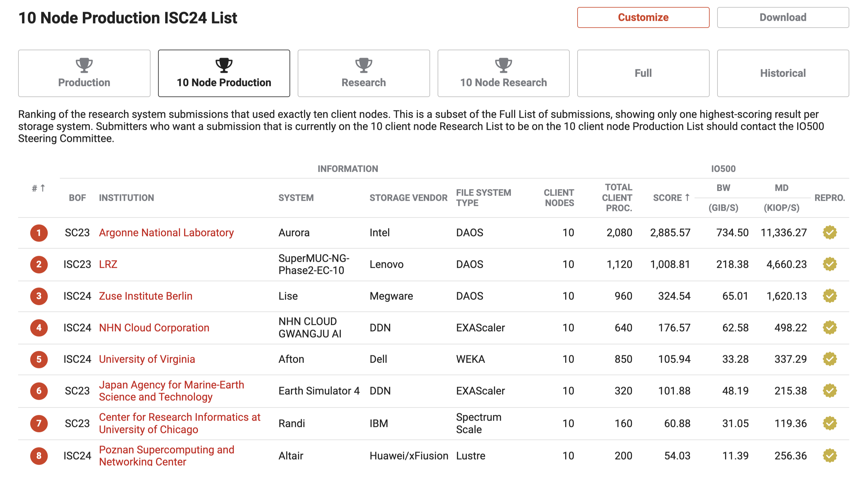Open Poznan Supercomputing and Networking Center link

(167, 455)
